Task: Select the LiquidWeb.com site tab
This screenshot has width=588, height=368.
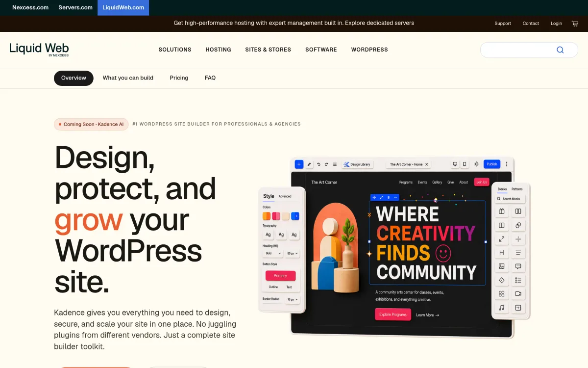Action: (x=123, y=8)
